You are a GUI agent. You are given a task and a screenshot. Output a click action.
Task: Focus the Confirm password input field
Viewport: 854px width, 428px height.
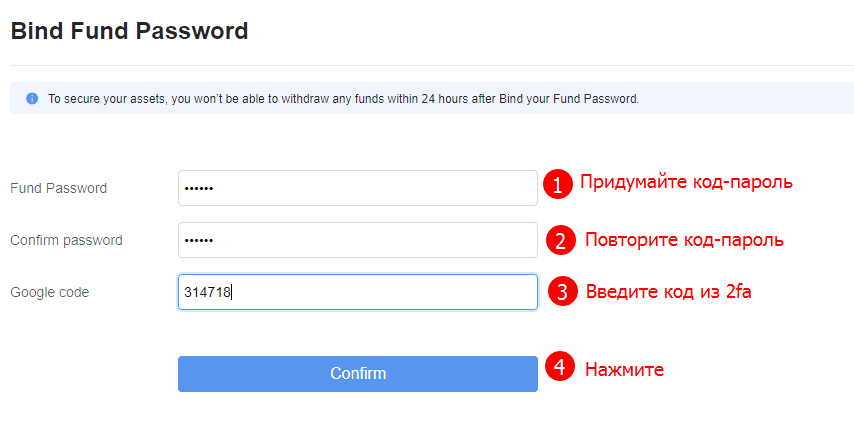click(357, 240)
